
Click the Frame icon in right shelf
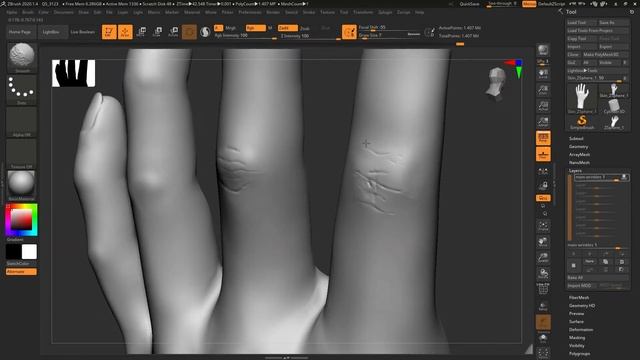click(543, 226)
